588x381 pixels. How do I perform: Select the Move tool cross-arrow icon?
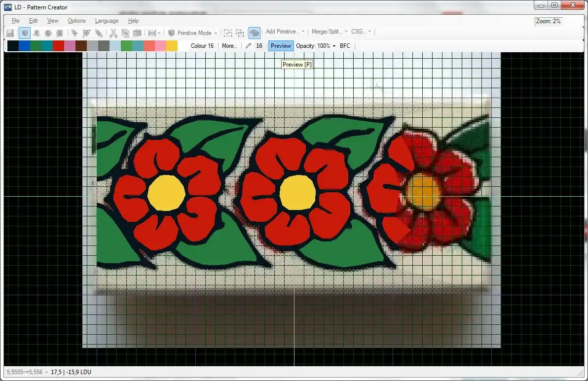pos(74,33)
